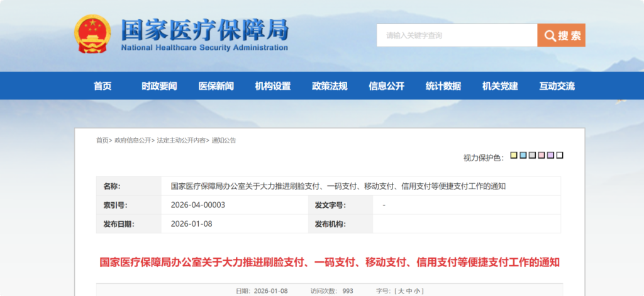Set font size to 大 (large)
Image resolution: width=644 pixels, height=296 pixels.
400,291
